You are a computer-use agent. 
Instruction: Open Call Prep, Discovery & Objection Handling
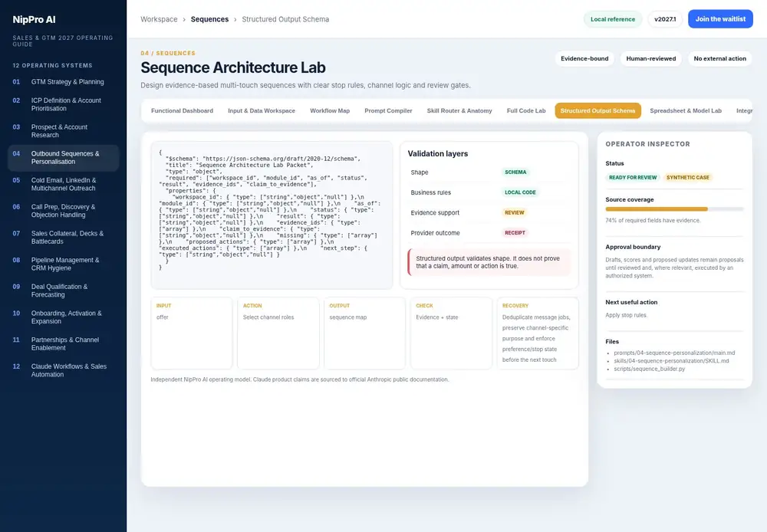[x=63, y=211]
